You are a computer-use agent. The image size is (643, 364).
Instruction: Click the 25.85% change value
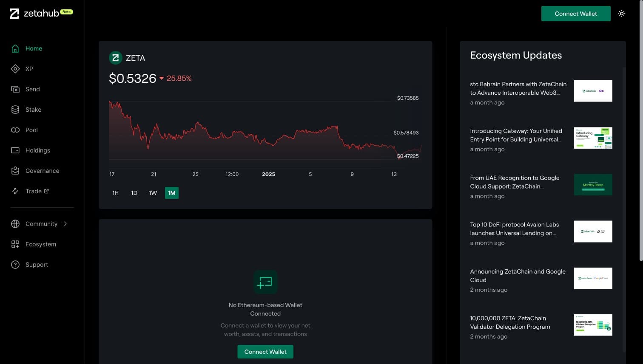(x=179, y=79)
